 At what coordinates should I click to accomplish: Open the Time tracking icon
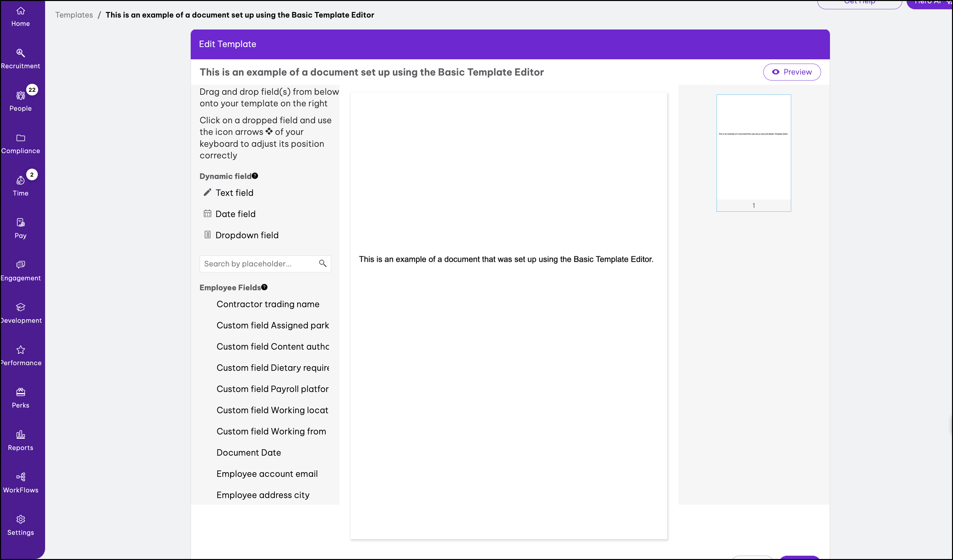(21, 181)
